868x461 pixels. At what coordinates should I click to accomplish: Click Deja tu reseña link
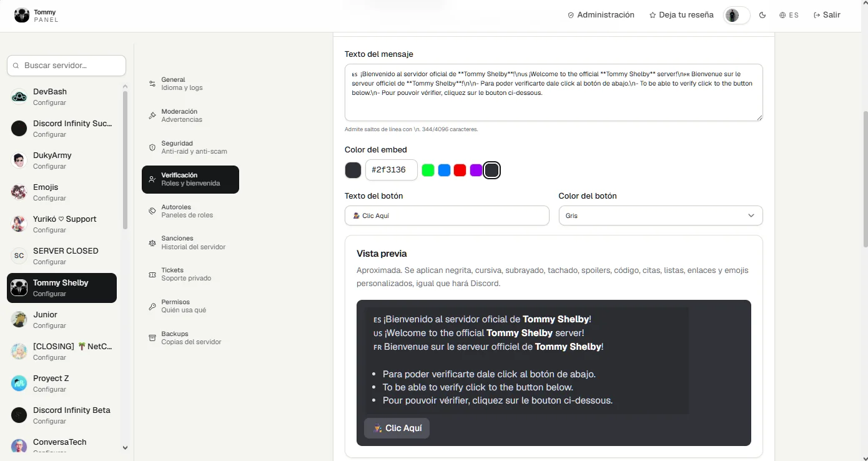tap(681, 15)
